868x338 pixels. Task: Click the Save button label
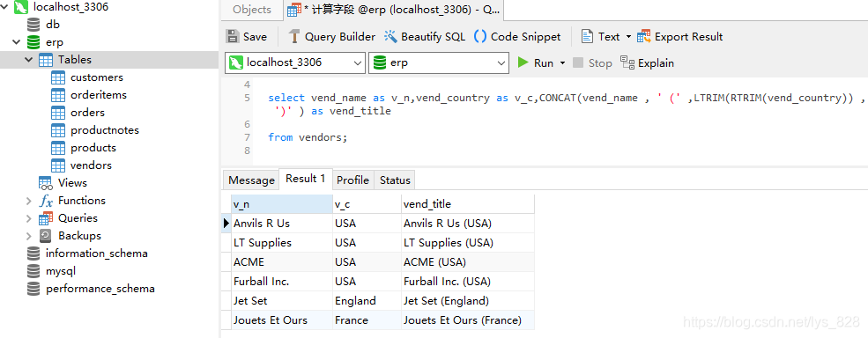coord(256,37)
